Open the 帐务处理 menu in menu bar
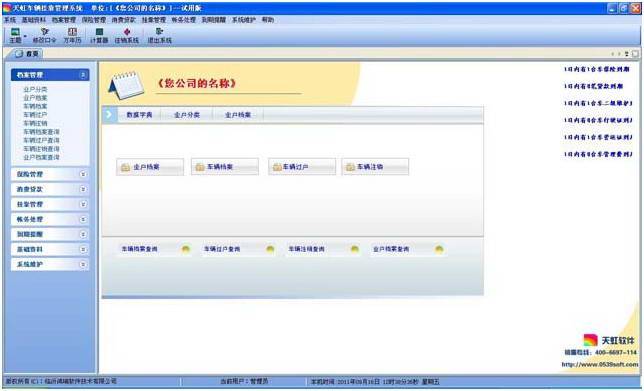644x391 pixels. 184,20
